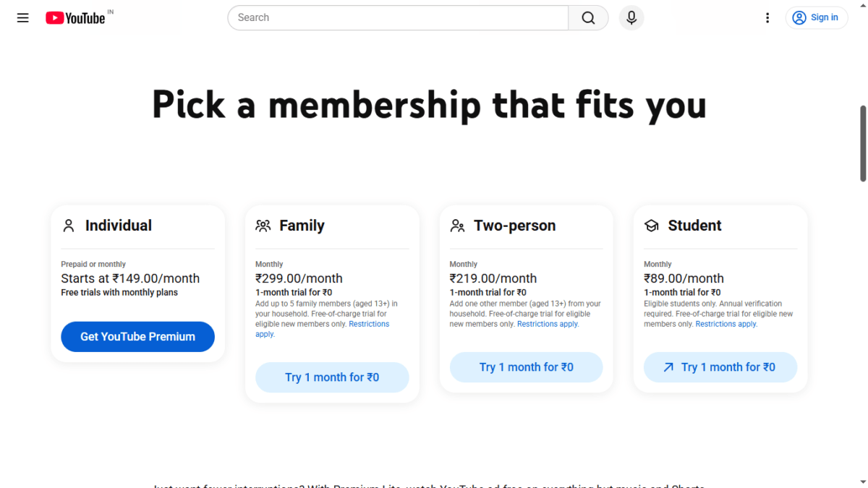This screenshot has width=868, height=488.
Task: Click the search magnifier icon
Action: click(587, 17)
